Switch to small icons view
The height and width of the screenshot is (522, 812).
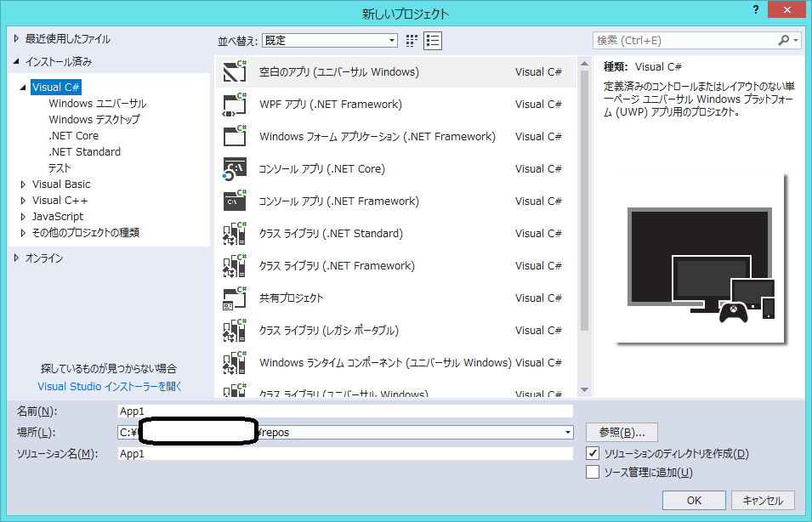412,41
